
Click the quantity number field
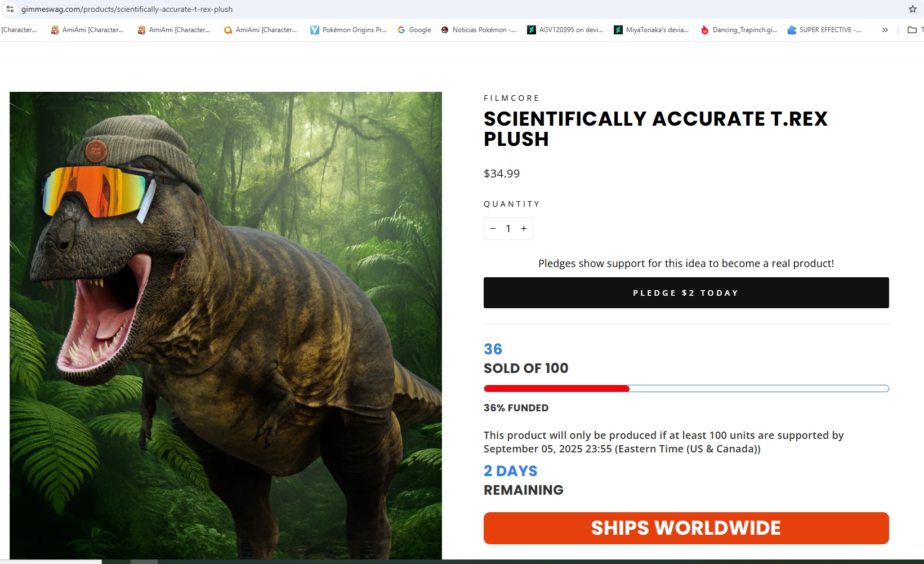[x=508, y=228]
